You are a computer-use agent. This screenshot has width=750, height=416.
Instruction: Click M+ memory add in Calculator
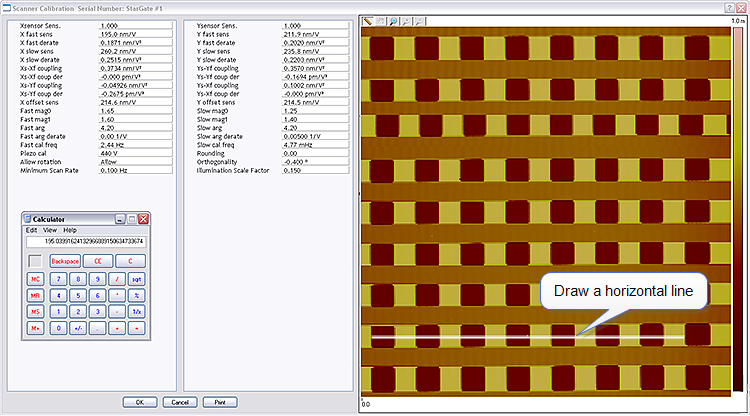[35, 328]
